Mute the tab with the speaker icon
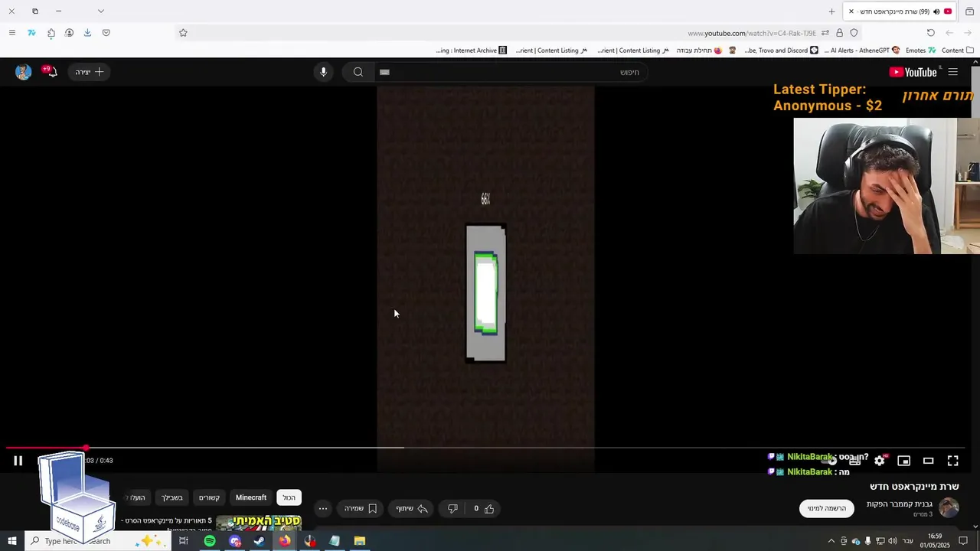Viewport: 980px width, 551px height. click(x=936, y=11)
